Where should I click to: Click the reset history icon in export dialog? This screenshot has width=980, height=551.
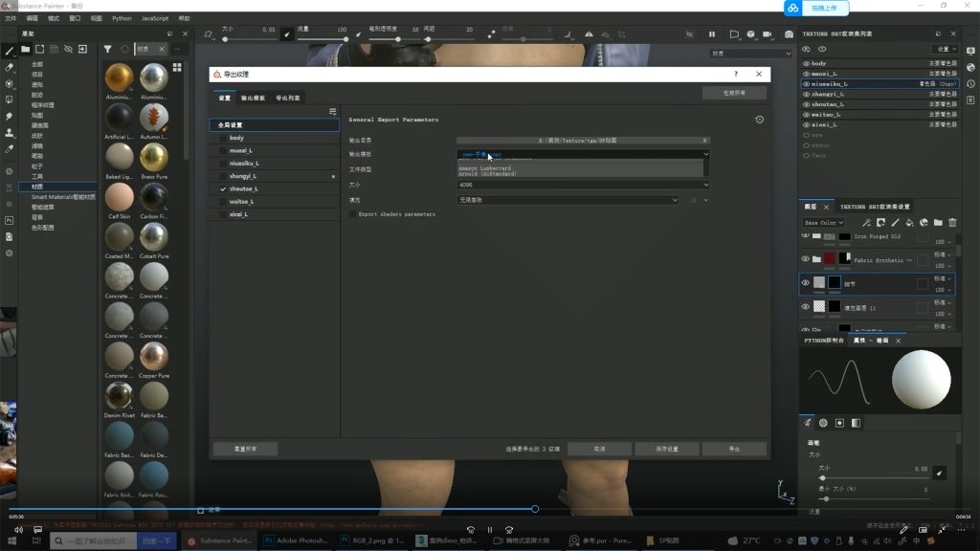tap(759, 120)
